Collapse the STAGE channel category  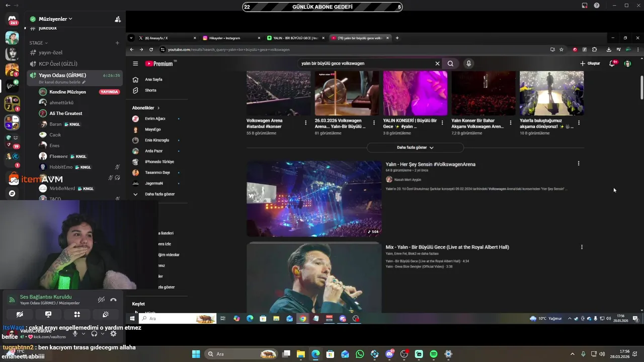pos(38,43)
